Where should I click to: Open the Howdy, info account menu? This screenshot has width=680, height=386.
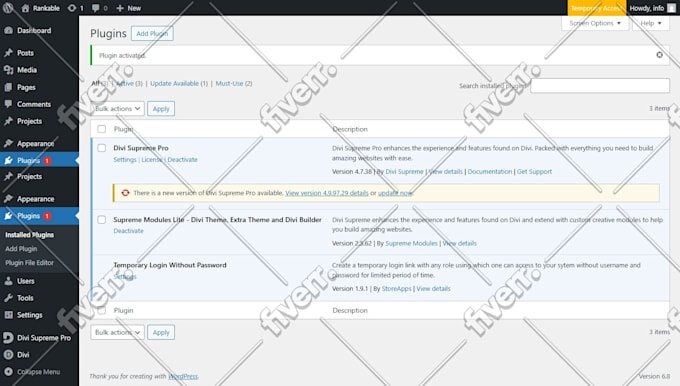[x=652, y=8]
